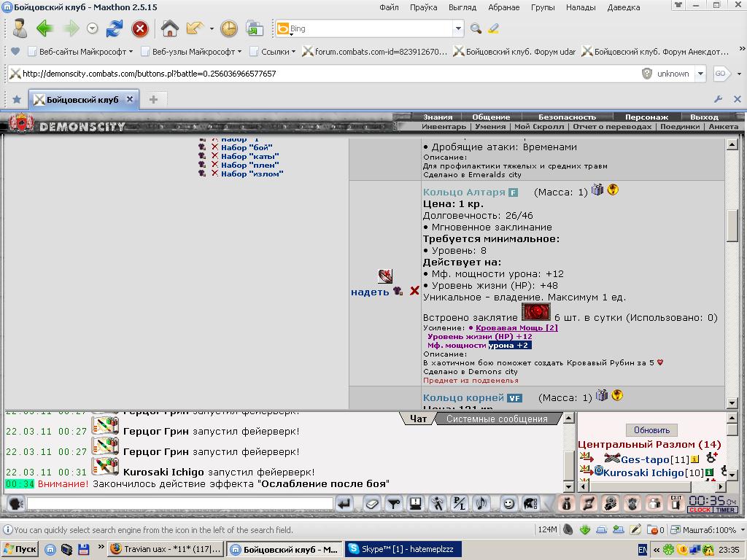Open the Инвентарь link
Image resolution: width=747 pixels, height=560 pixels.
pos(444,127)
